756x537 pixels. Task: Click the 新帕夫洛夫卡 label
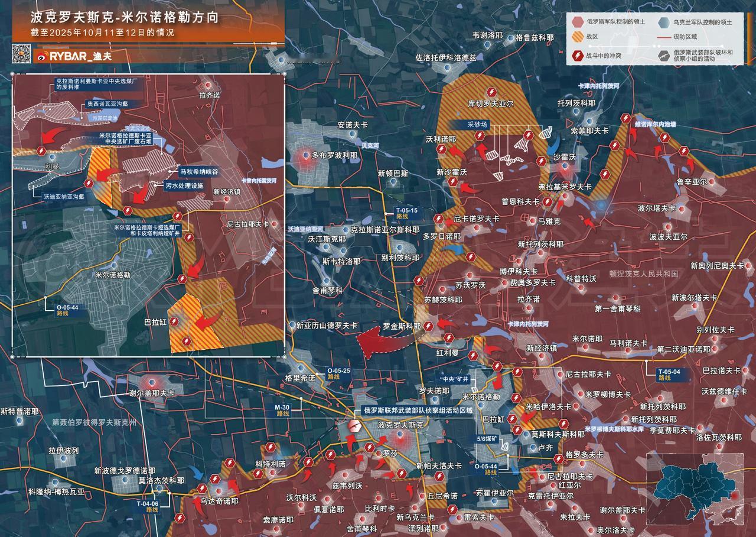pyautogui.click(x=439, y=466)
